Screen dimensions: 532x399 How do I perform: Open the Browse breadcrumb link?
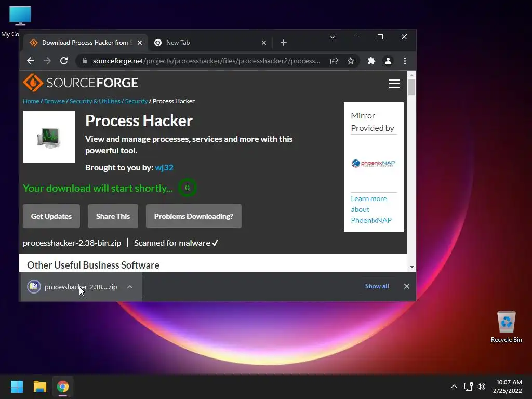tap(54, 101)
